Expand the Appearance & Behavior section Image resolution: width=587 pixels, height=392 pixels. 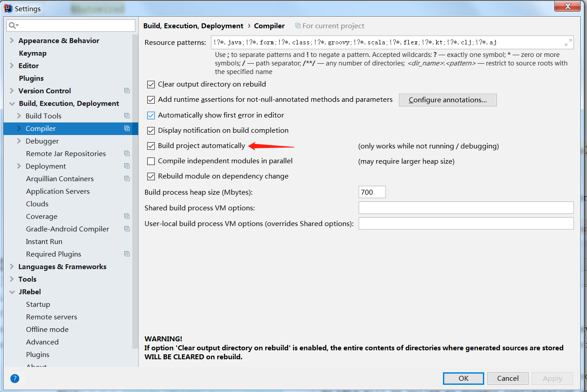pos(12,41)
